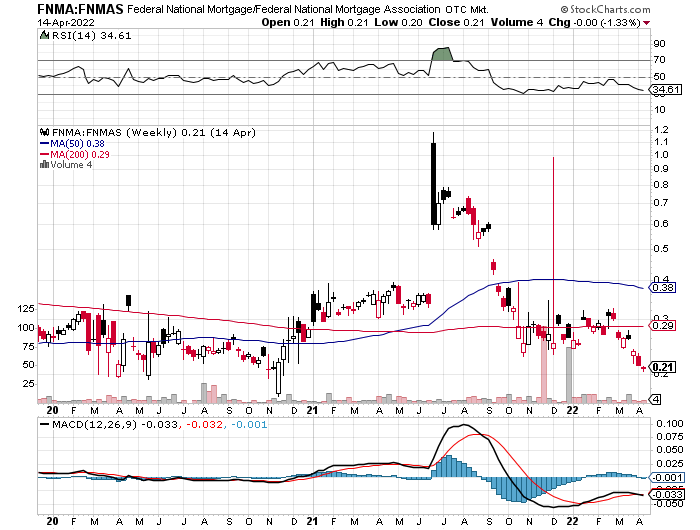Click the High 0.21 value
Image resolution: width=700 pixels, height=530 pixels.
344,22
